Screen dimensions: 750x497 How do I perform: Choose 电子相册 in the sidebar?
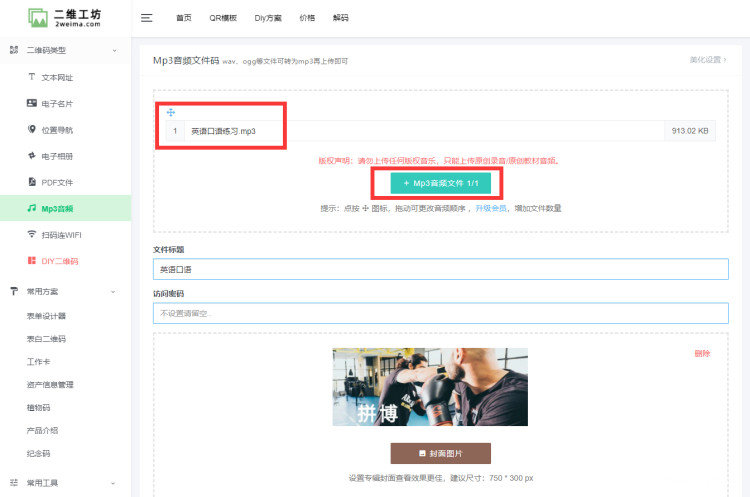56,156
